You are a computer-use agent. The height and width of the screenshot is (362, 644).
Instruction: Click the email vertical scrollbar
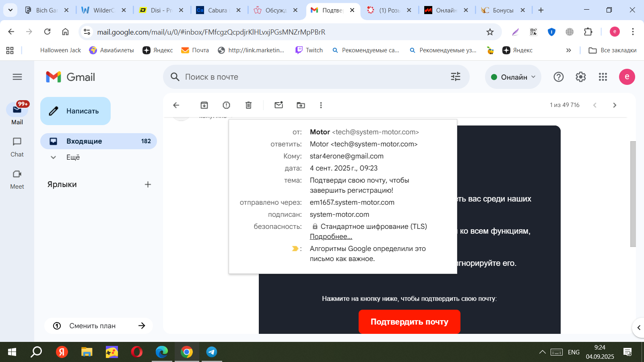[x=633, y=194]
